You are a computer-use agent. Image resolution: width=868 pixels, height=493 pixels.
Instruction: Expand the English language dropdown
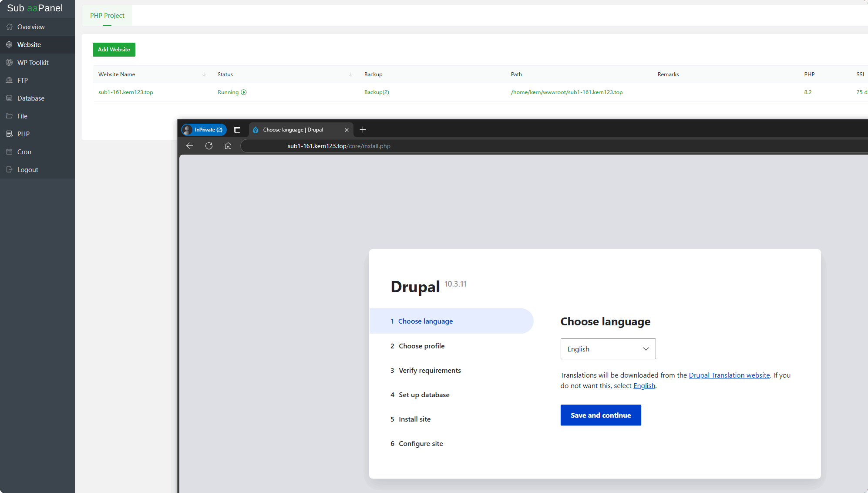tap(608, 349)
